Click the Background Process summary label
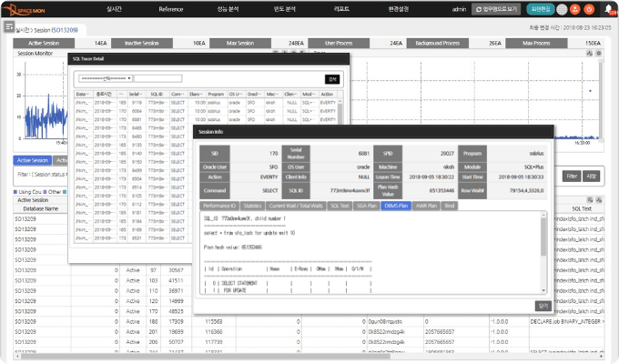The image size is (619, 364). point(438,43)
